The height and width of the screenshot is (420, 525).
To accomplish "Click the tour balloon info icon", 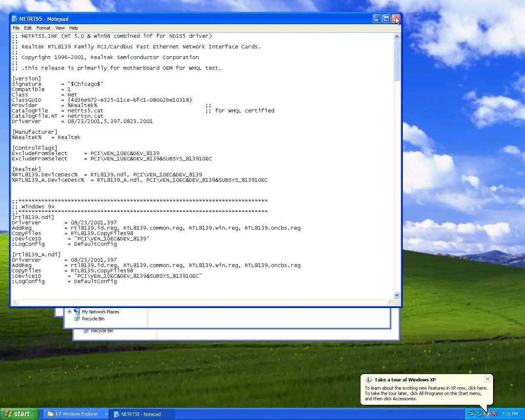I will [368, 380].
